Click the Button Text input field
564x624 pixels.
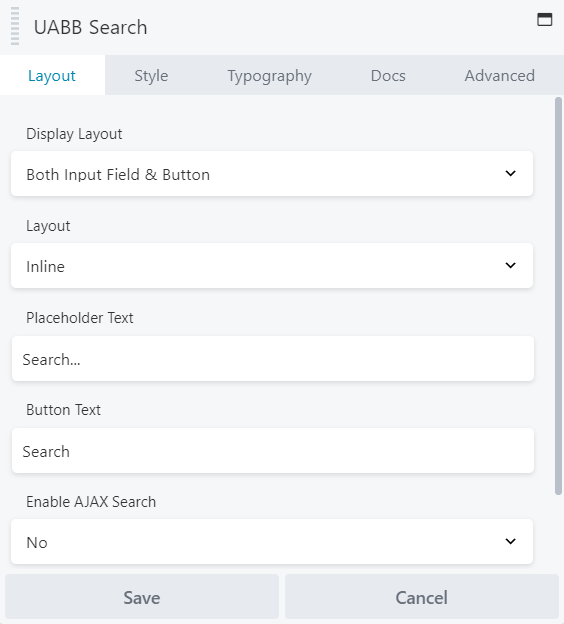tap(273, 450)
